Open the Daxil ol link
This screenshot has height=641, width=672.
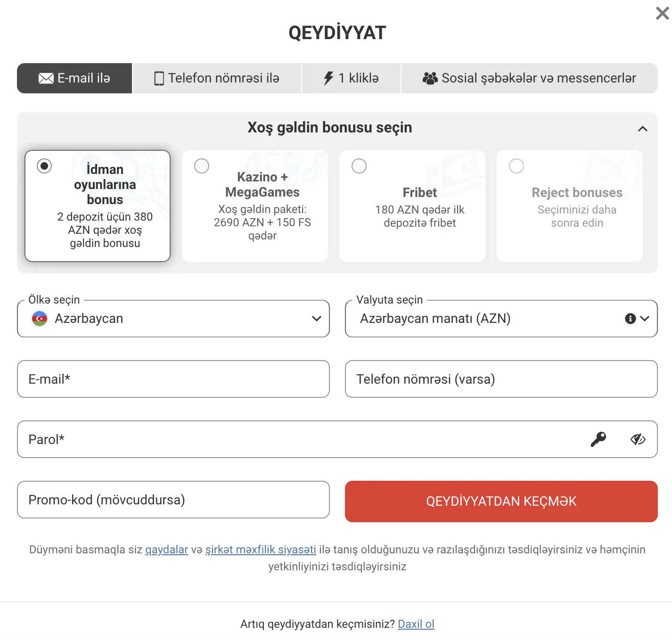416,624
